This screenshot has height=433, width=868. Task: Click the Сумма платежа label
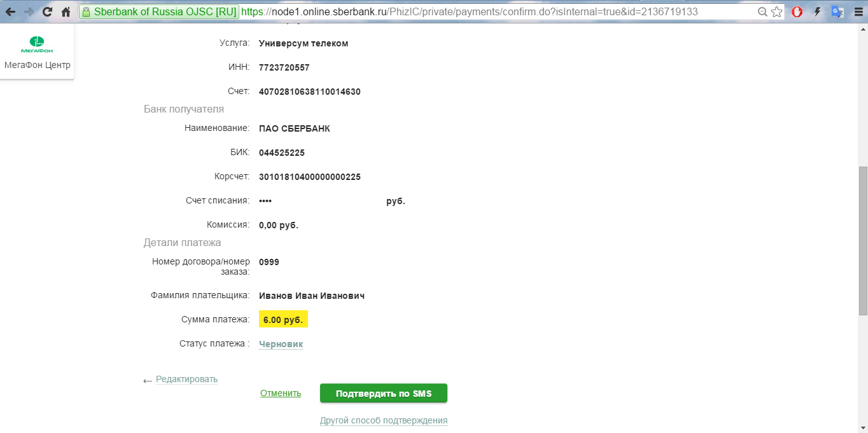(215, 319)
